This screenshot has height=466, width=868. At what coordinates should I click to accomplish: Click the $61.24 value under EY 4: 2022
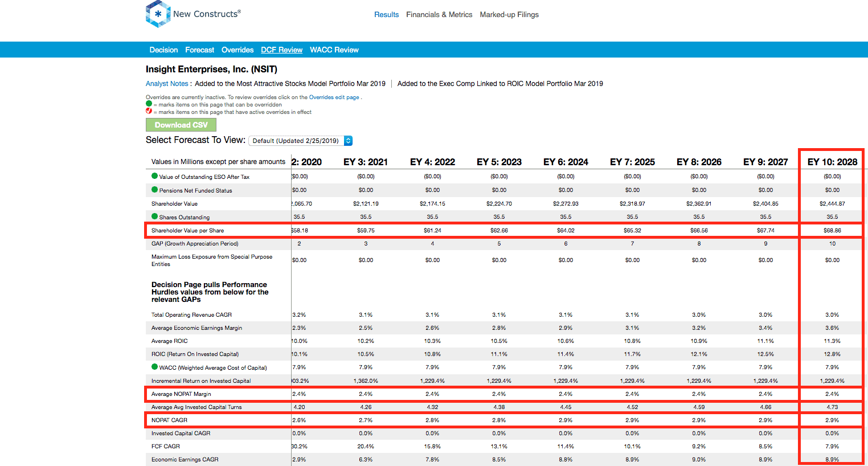click(x=432, y=231)
